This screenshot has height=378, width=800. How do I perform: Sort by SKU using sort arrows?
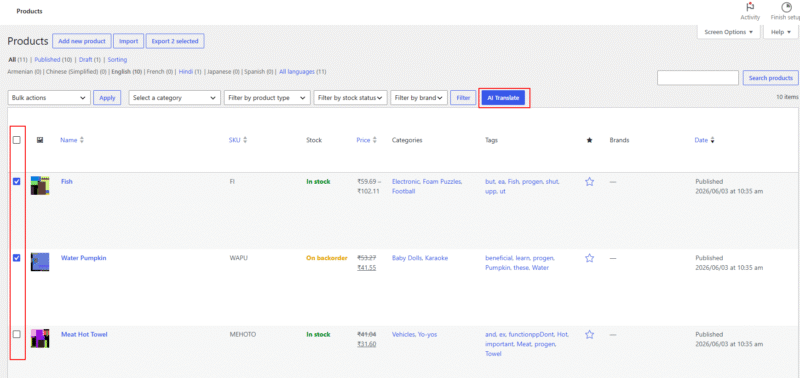[x=245, y=140]
